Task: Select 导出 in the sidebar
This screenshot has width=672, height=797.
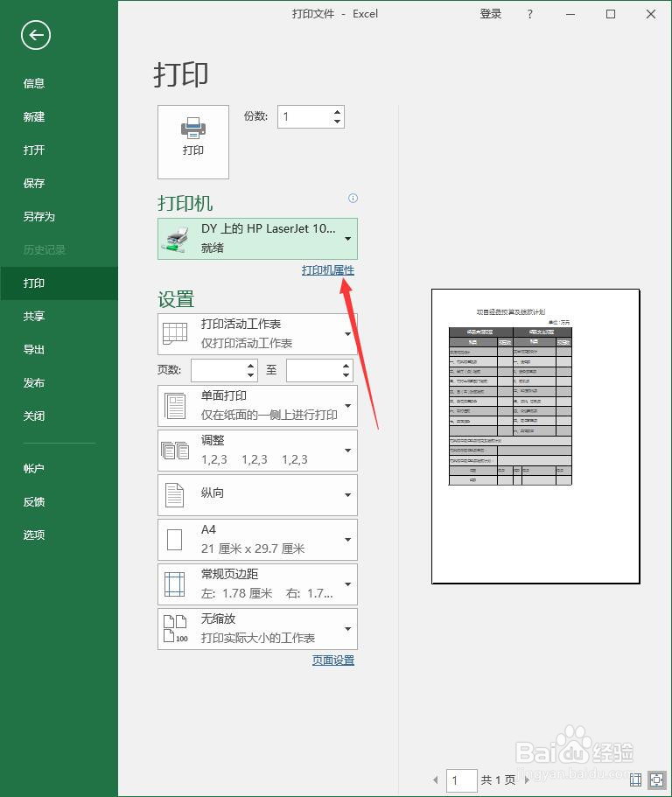Action: click(x=34, y=350)
